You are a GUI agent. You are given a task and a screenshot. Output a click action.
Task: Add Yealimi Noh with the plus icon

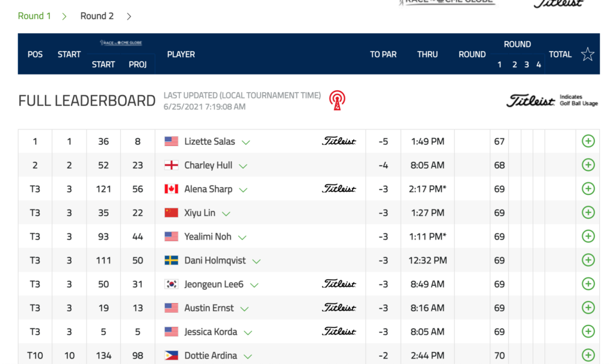click(x=588, y=236)
